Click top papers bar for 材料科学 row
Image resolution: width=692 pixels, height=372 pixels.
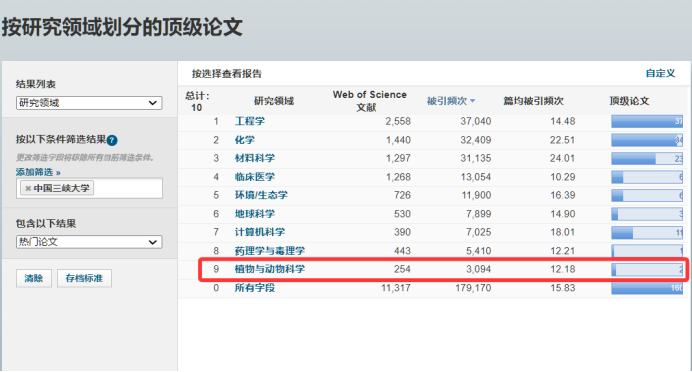[x=647, y=158]
